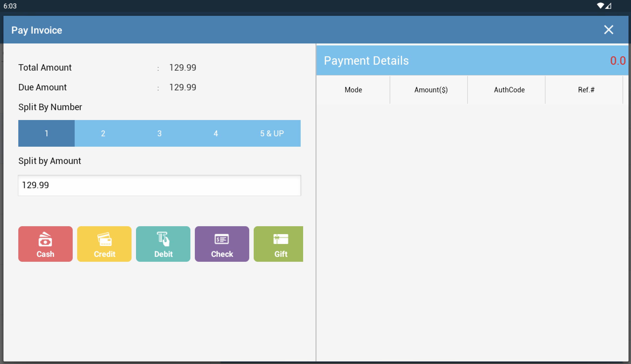The image size is (631, 364).
Task: Click the 6:03 clock in status bar
Action: tap(10, 6)
